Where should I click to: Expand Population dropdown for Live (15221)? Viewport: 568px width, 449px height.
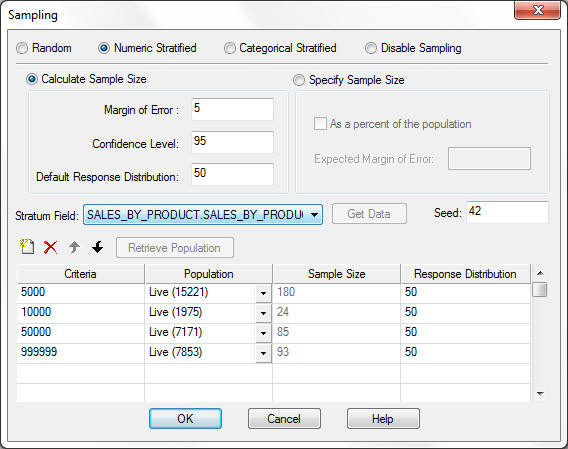click(x=263, y=293)
